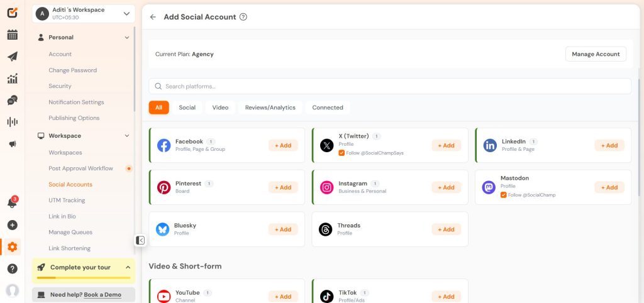
Task: Click the tour progress bar
Action: point(84,278)
